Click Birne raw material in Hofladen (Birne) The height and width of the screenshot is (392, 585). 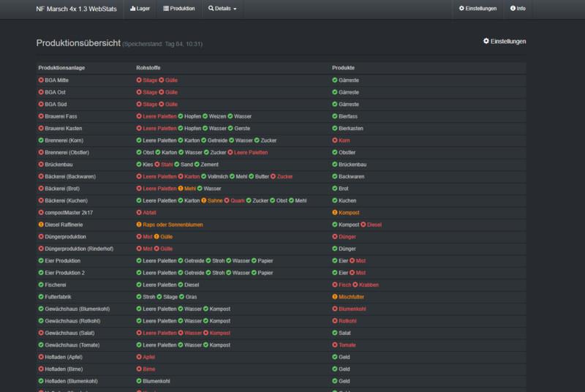pyautogui.click(x=149, y=369)
